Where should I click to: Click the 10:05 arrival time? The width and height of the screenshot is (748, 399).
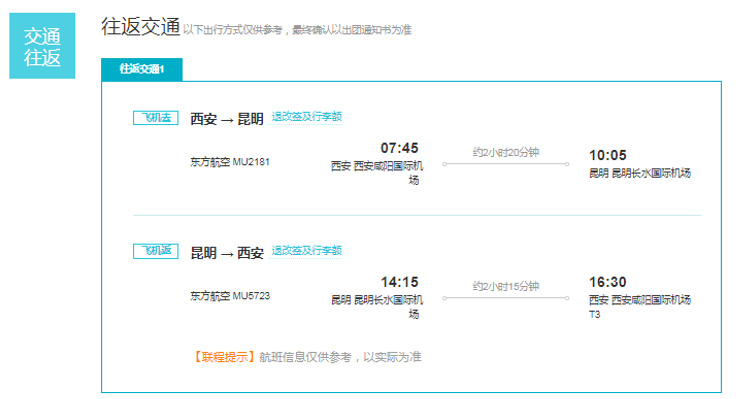point(608,155)
